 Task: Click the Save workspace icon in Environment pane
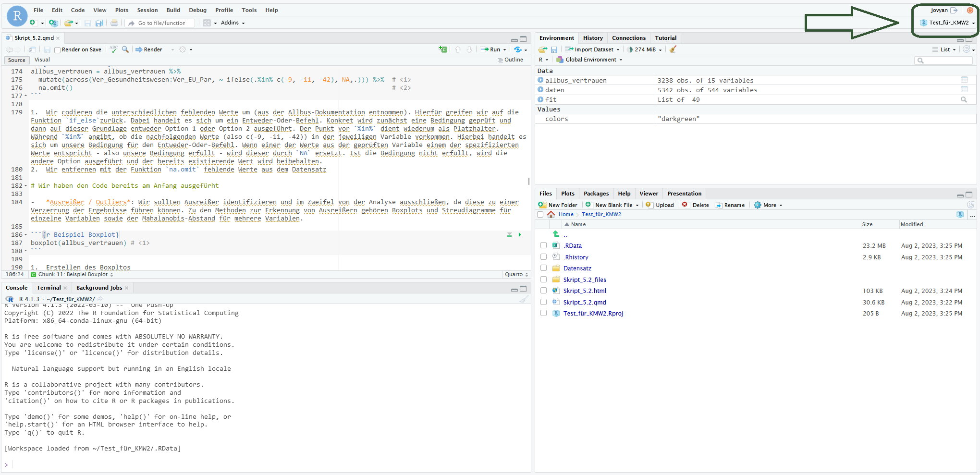coord(554,49)
